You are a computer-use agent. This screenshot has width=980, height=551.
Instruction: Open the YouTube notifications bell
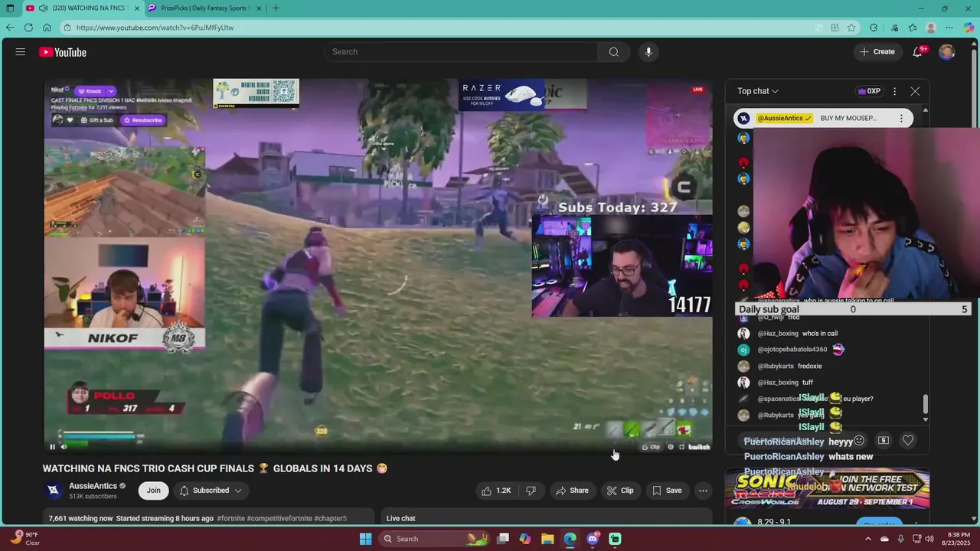pos(918,52)
